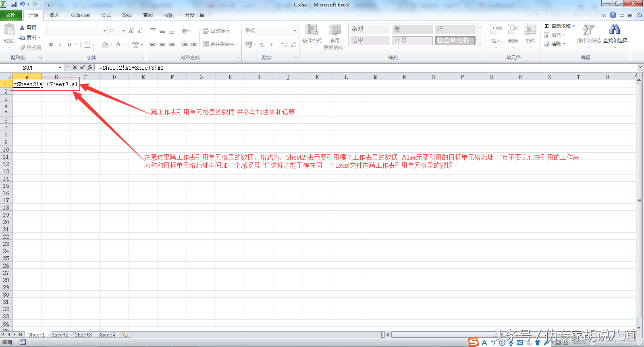Apply percent style
The image size is (644, 347).
[262, 44]
